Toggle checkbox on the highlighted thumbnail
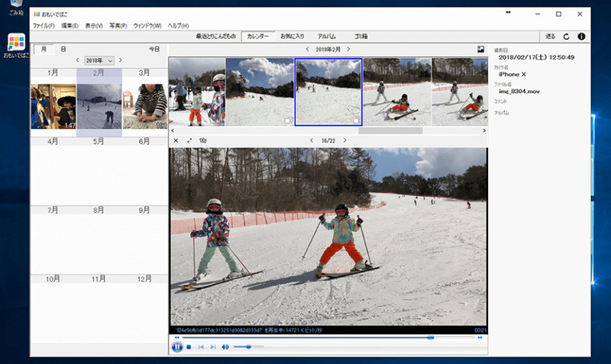 tap(356, 121)
